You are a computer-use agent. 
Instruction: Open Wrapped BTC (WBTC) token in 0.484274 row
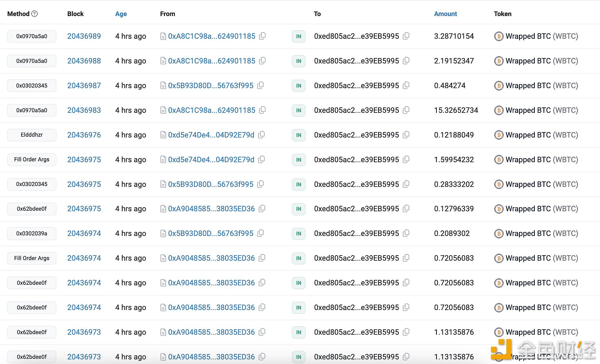[x=542, y=86]
